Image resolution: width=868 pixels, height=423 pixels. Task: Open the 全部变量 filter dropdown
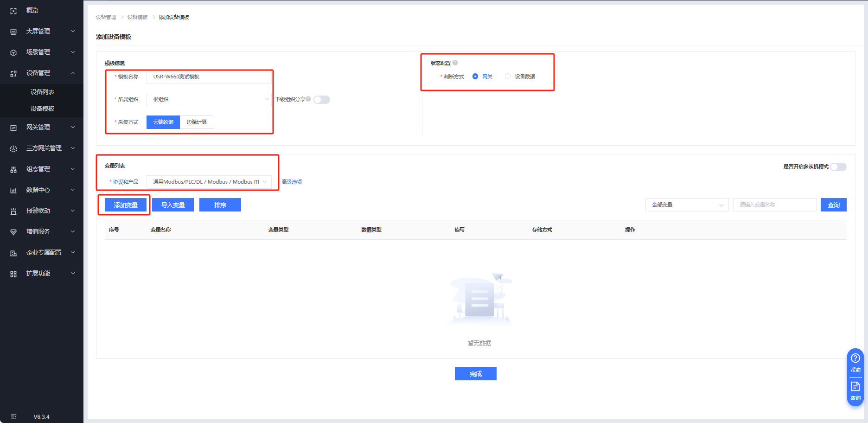pyautogui.click(x=687, y=205)
